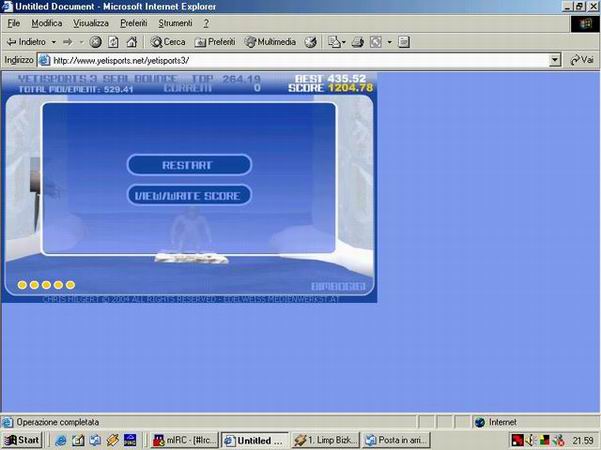
Task: Open the Visualizza menu
Action: [91, 23]
